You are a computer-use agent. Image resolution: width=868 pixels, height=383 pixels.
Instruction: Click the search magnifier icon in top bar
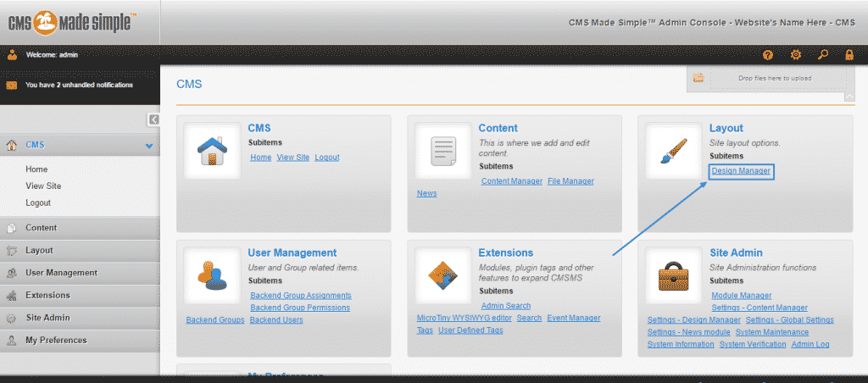823,55
